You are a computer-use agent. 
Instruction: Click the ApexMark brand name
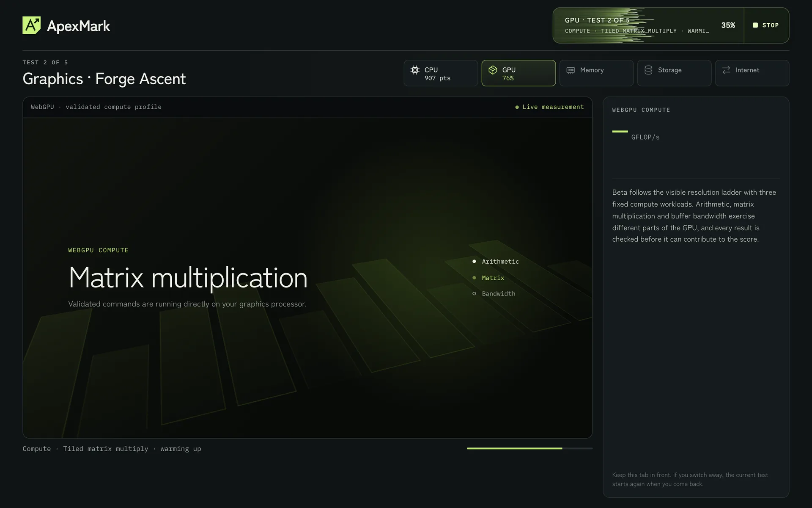78,26
